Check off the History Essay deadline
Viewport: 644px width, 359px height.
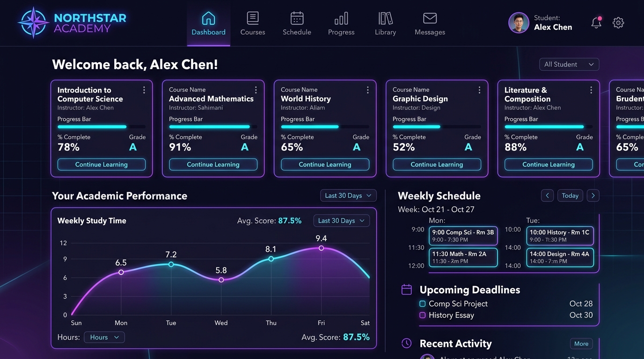pyautogui.click(x=423, y=316)
